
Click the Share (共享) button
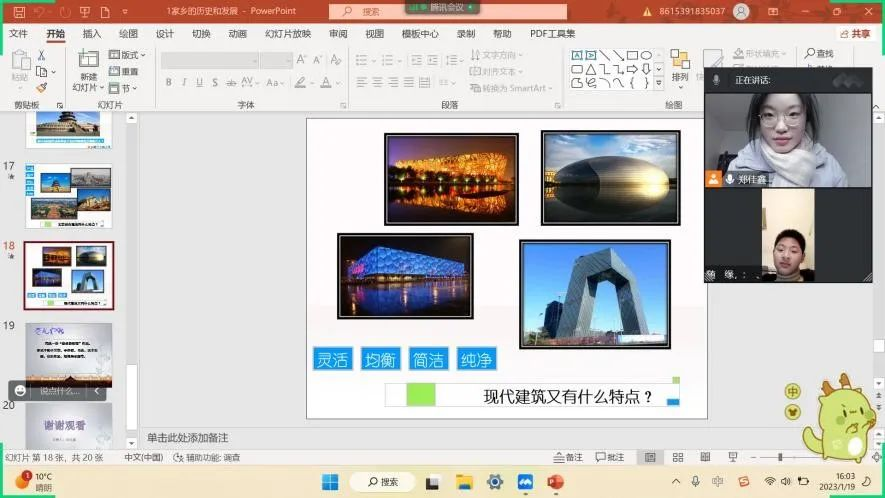click(855, 33)
